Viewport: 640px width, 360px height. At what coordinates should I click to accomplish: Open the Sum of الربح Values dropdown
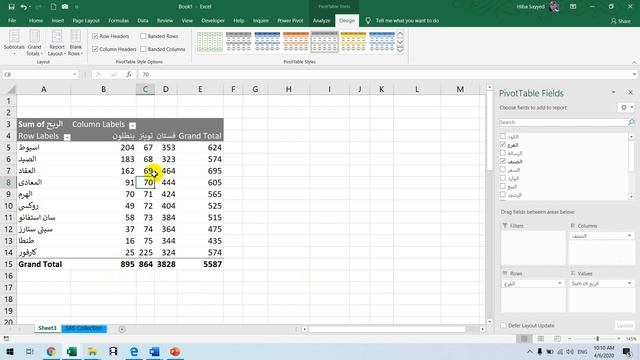629,283
